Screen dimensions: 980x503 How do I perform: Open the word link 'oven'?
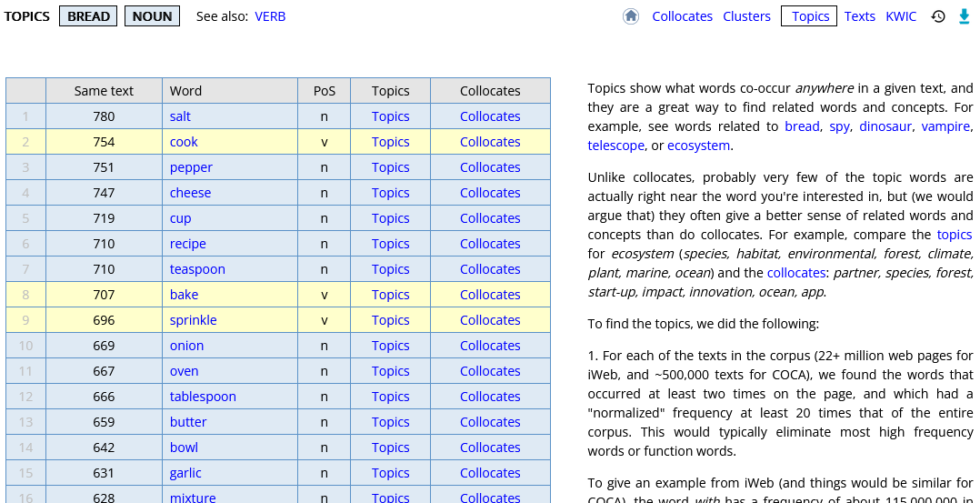pyautogui.click(x=184, y=371)
